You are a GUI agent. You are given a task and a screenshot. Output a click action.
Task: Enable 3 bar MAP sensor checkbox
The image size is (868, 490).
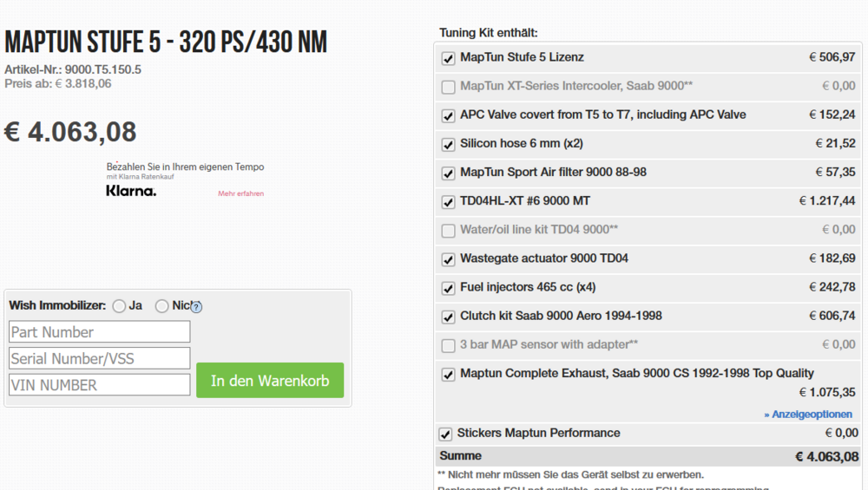(449, 346)
